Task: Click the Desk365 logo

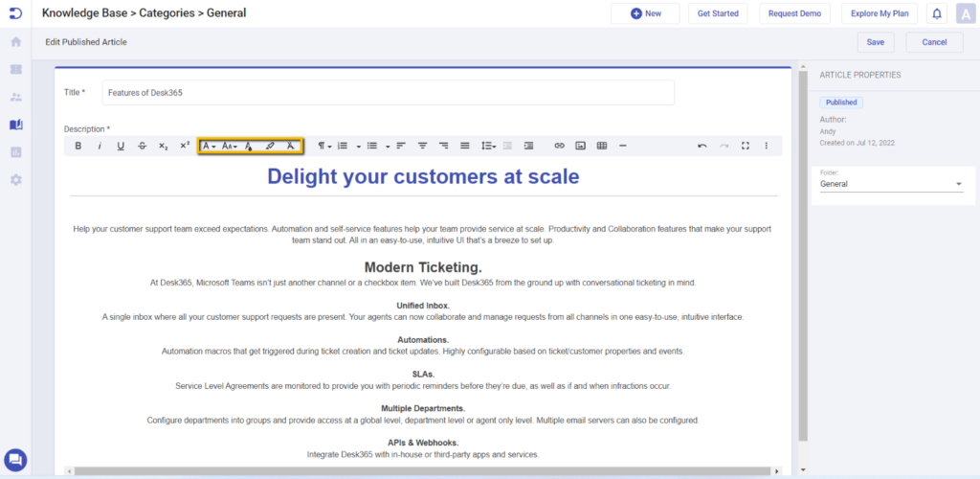Action: pyautogui.click(x=15, y=13)
